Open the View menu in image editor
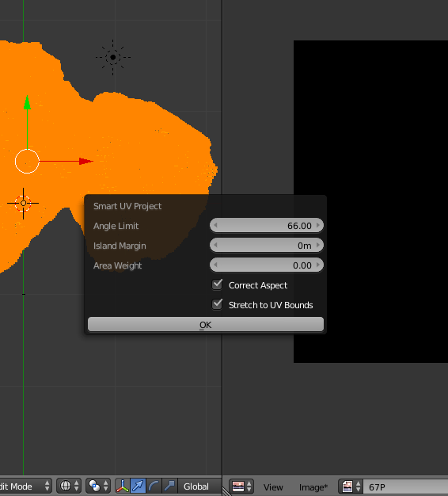Viewport: 448px width, 496px height. click(x=273, y=487)
